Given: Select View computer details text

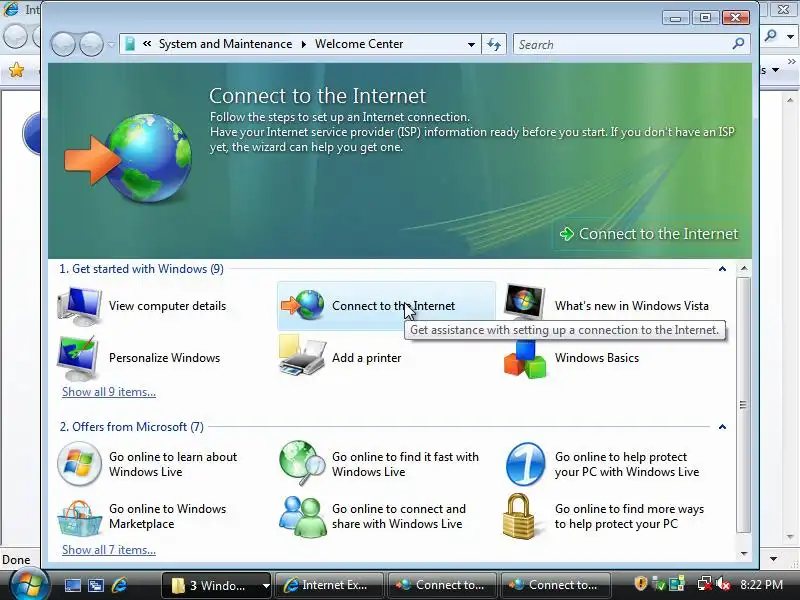Looking at the screenshot, I should (167, 306).
